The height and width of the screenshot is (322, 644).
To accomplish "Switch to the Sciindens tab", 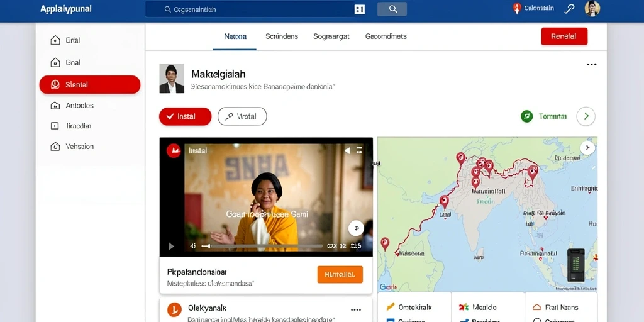I will [282, 36].
